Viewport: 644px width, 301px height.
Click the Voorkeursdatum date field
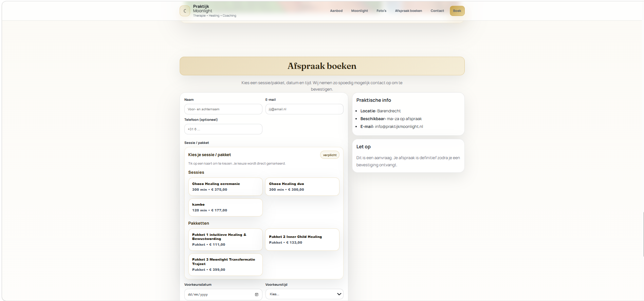coord(223,295)
